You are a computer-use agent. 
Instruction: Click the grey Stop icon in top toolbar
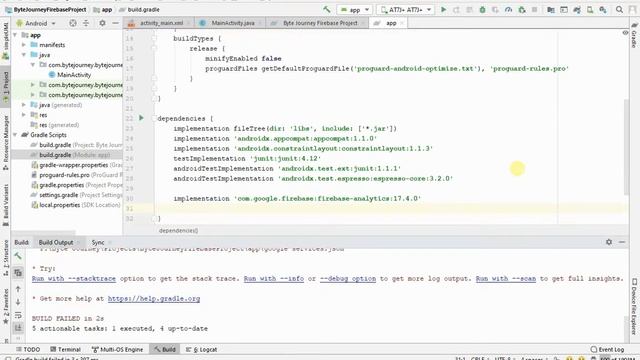click(534, 9)
